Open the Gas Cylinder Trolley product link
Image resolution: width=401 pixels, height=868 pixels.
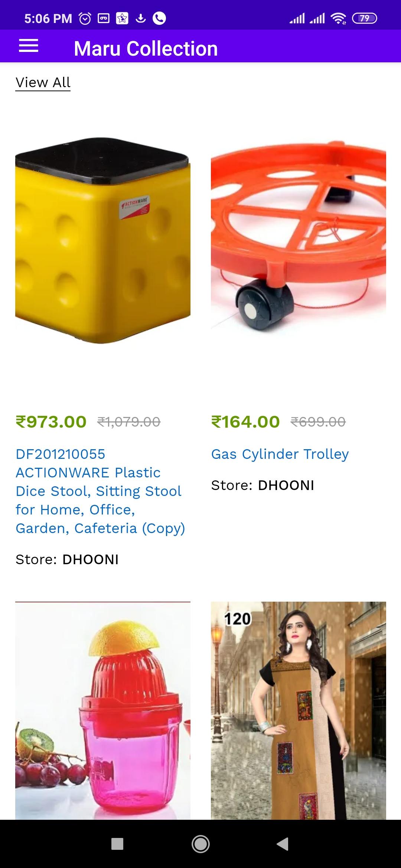click(x=280, y=454)
